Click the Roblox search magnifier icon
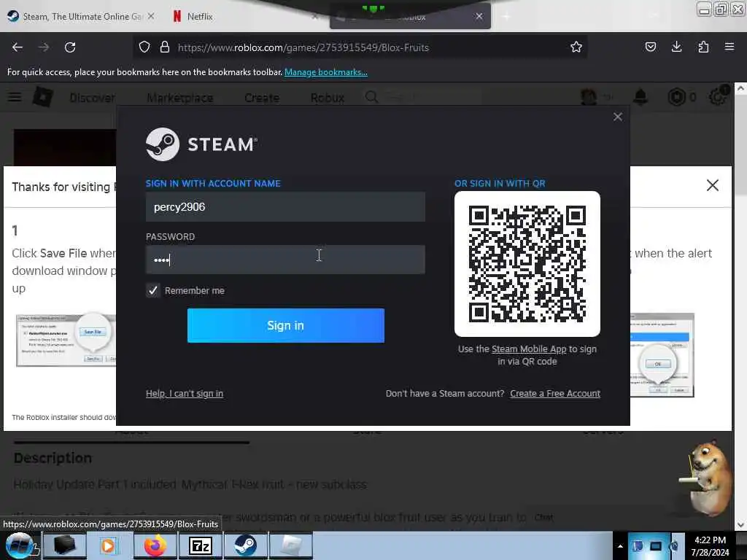The width and height of the screenshot is (747, 560). click(x=371, y=97)
